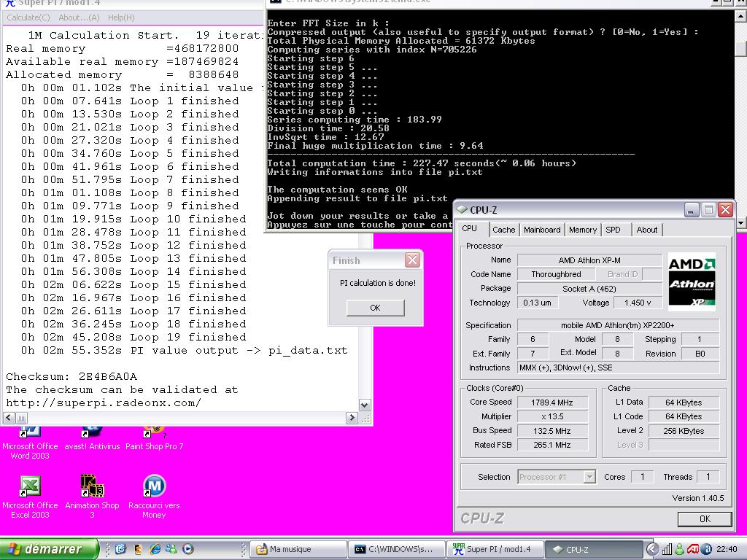
Task: Open the About...(A) menu in Super PI
Action: coord(79,17)
